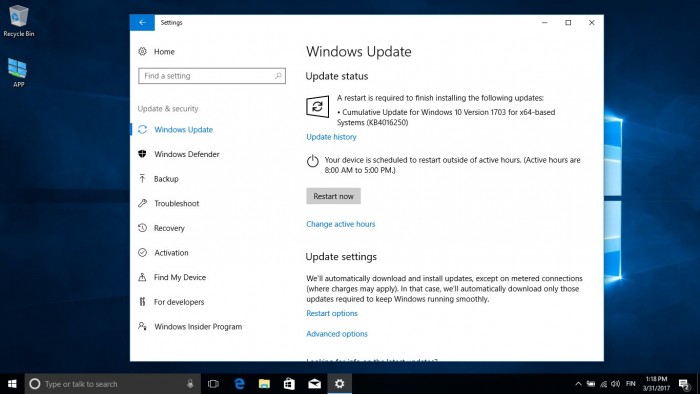Click the KB4016250 cumulative update text
Viewport: 700px width, 394px height.
point(446,117)
